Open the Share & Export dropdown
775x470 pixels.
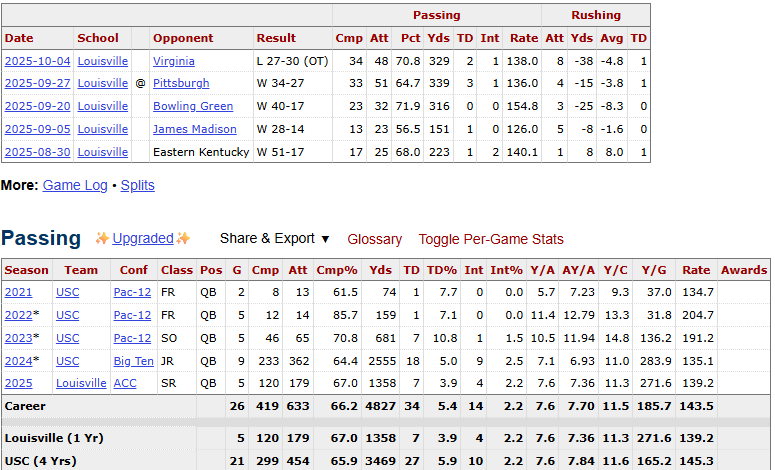[x=274, y=239]
